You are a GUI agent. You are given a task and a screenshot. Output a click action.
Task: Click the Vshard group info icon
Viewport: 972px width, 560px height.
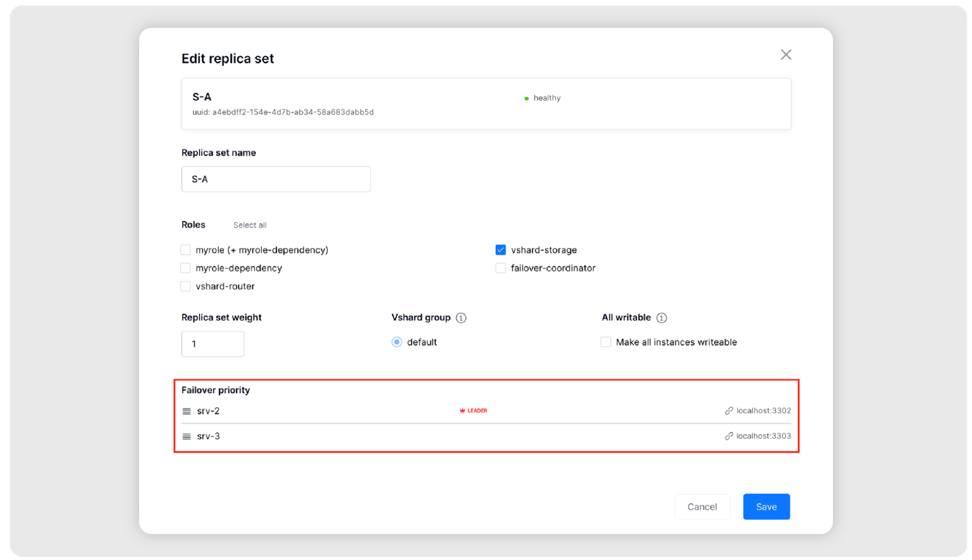tap(461, 318)
